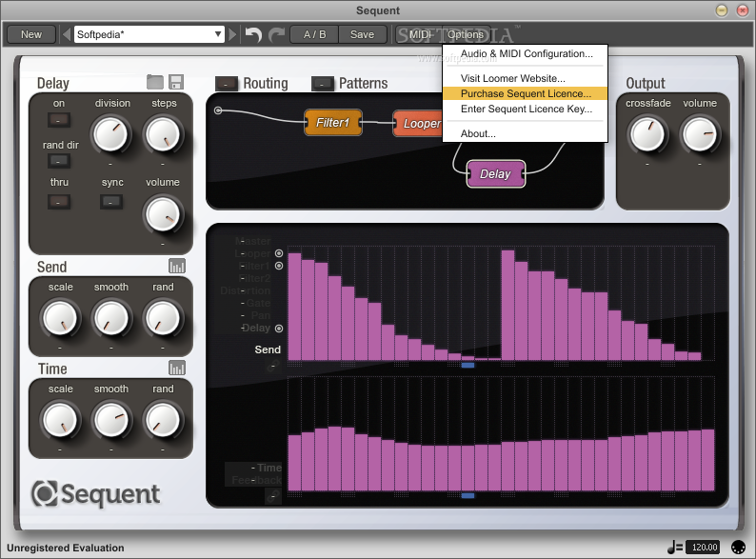Minimize the Sequent window
756x559 pixels.
point(722,10)
